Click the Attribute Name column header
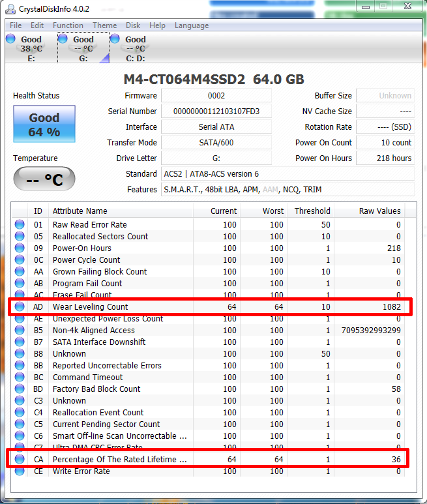Image resolution: width=427 pixels, height=504 pixels. (121, 211)
